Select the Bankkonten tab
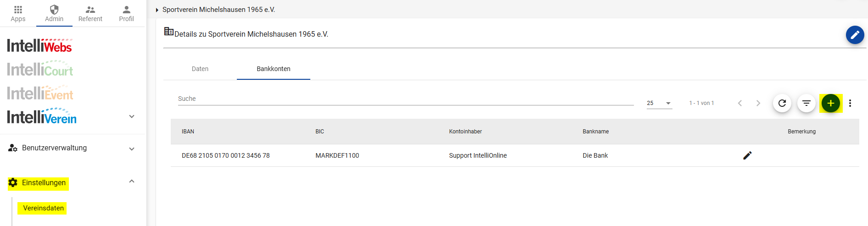The height and width of the screenshot is (226, 868). 274,69
